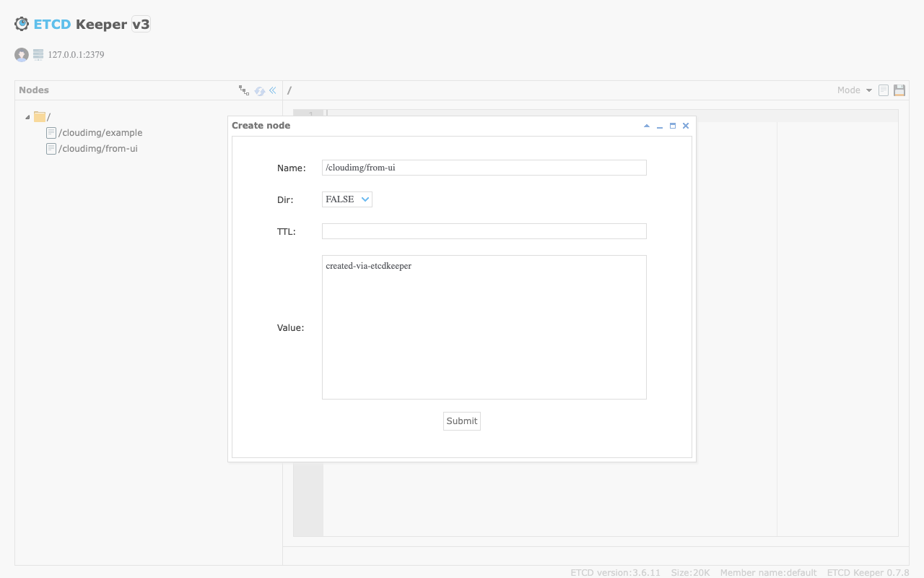Click the Member name:default status text
This screenshot has height=578, width=924.
(x=768, y=573)
